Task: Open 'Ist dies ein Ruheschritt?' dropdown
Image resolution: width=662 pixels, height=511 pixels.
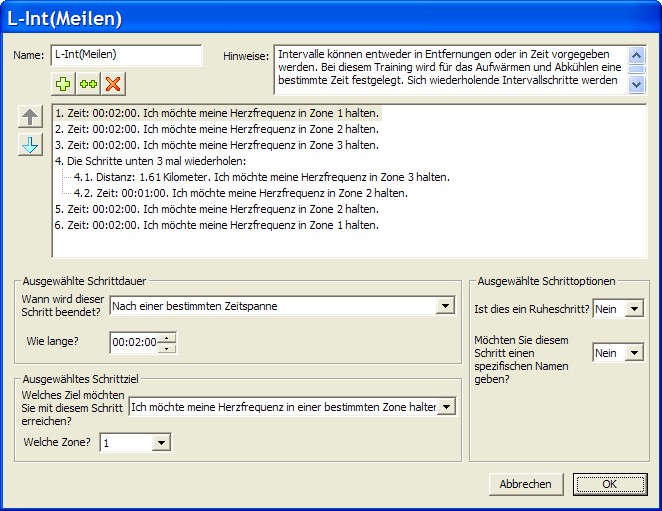Action: 634,309
